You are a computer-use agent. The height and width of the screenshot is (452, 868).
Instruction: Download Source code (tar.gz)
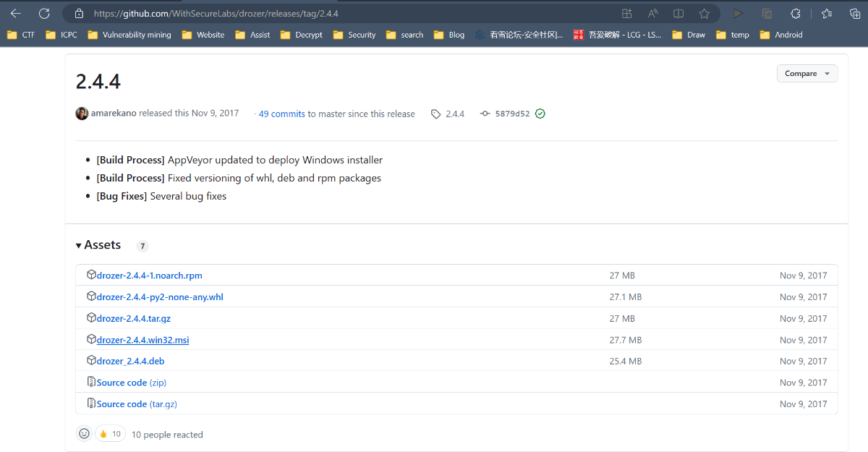(x=137, y=404)
